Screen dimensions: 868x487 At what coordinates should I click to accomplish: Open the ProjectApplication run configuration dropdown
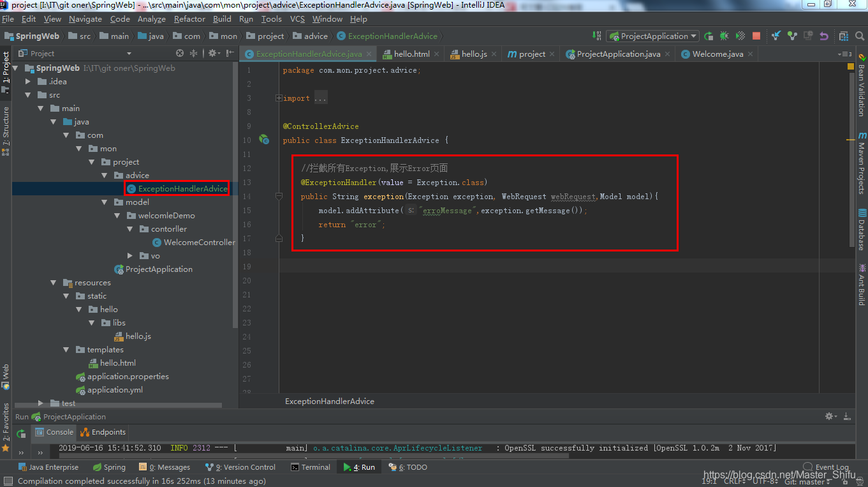[x=652, y=36]
